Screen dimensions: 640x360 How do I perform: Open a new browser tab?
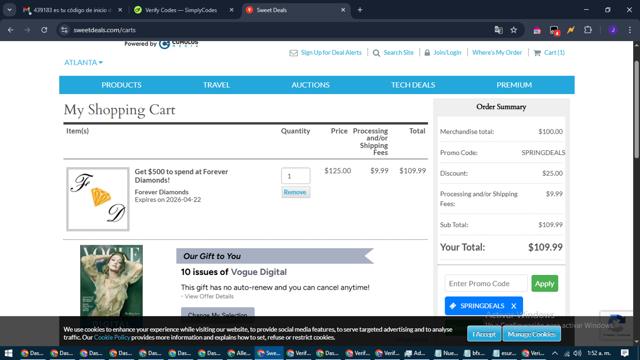click(x=360, y=10)
